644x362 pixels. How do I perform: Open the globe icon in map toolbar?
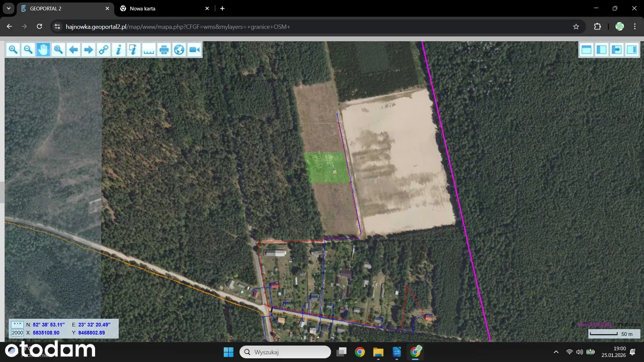pyautogui.click(x=179, y=49)
